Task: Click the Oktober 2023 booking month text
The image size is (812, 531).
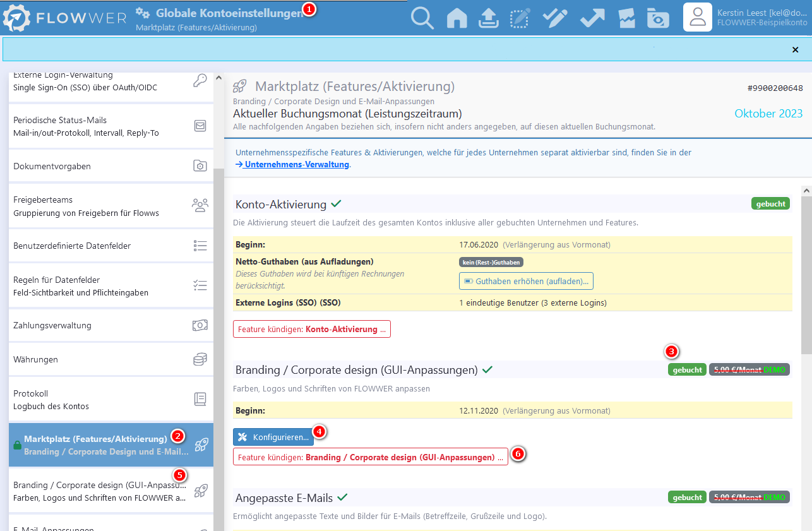Action: pos(768,114)
